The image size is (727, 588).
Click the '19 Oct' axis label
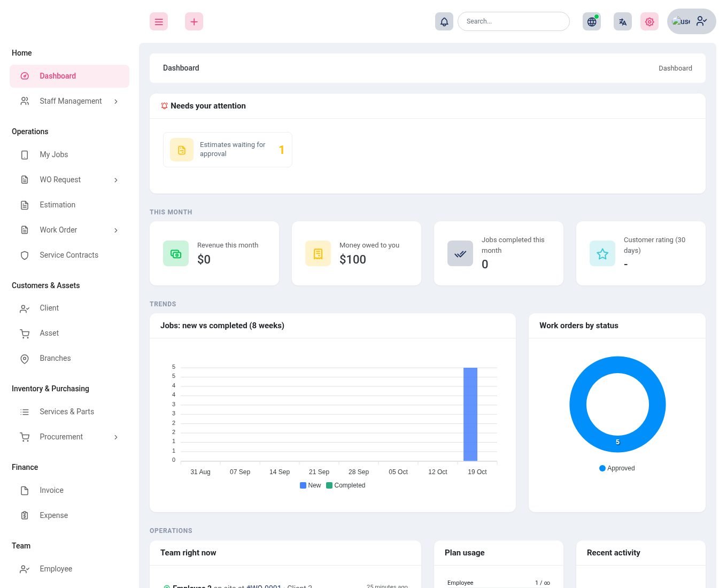477,472
